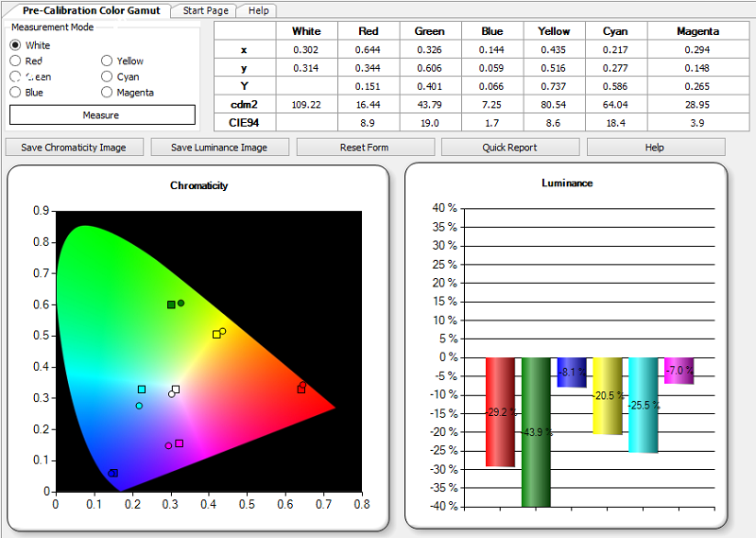This screenshot has width=756, height=538.
Task: Select the Red measurement mode
Action: click(x=15, y=61)
